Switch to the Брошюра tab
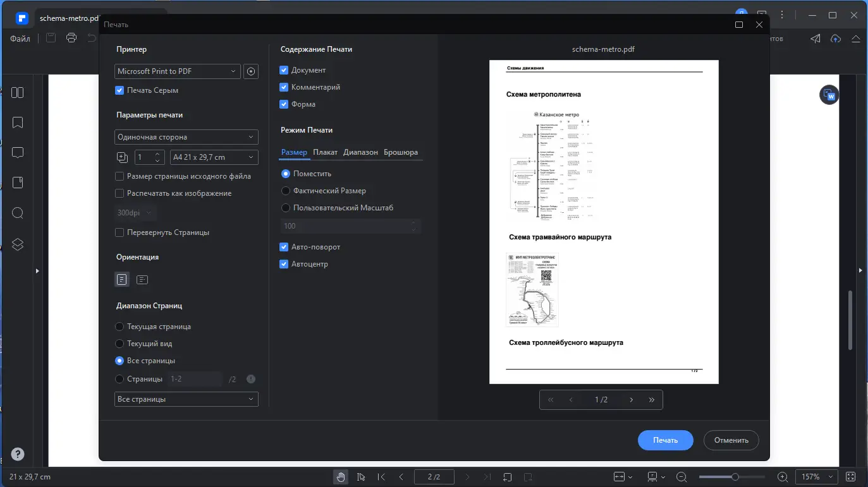 point(401,152)
